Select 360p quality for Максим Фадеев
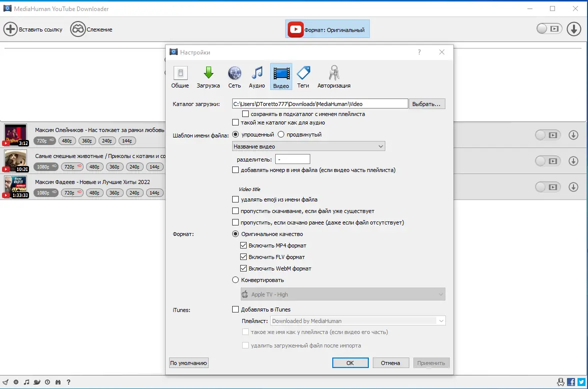 [x=115, y=192]
